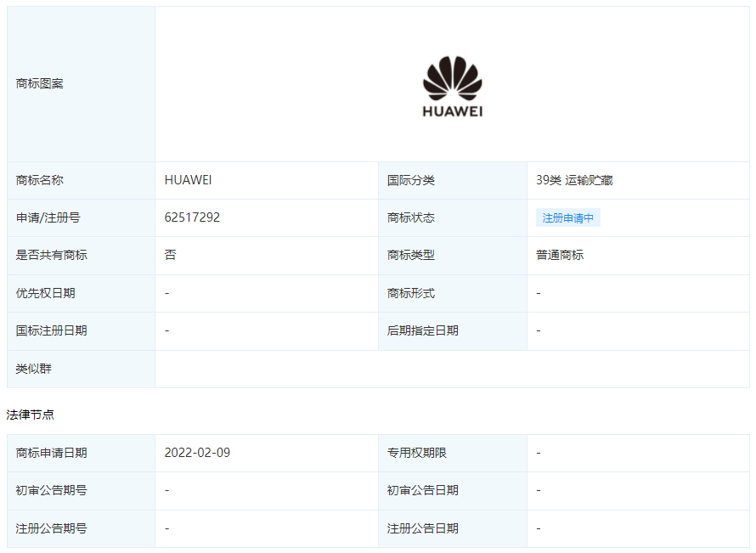Click the 商标申请日期 field label
756x553 pixels.
pos(52,454)
